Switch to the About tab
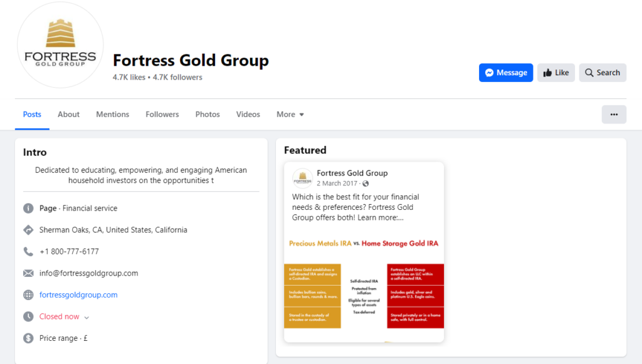This screenshot has width=642, height=364. pos(68,115)
